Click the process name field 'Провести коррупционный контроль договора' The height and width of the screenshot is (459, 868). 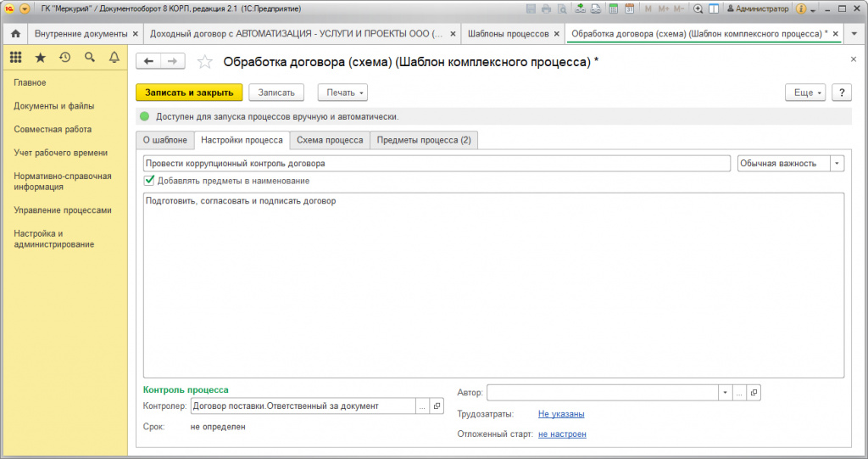[x=437, y=164]
